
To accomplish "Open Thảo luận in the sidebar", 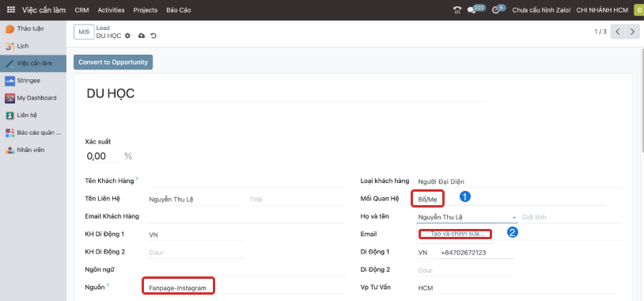I will click(33, 29).
